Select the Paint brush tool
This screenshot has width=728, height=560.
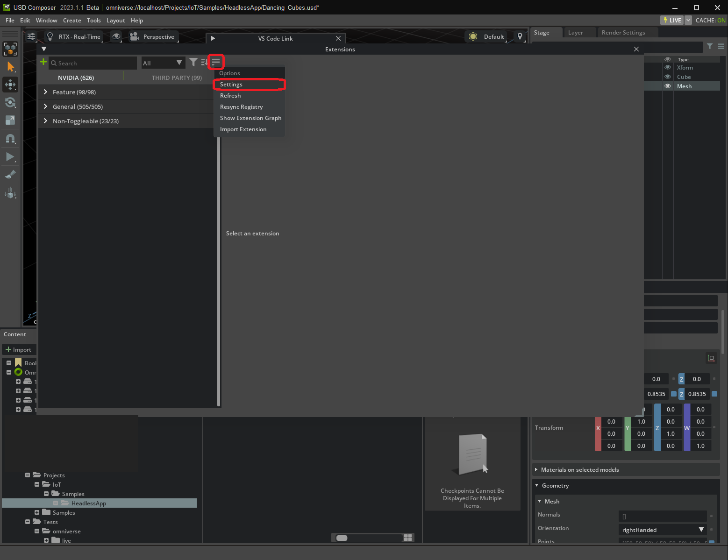[10, 175]
